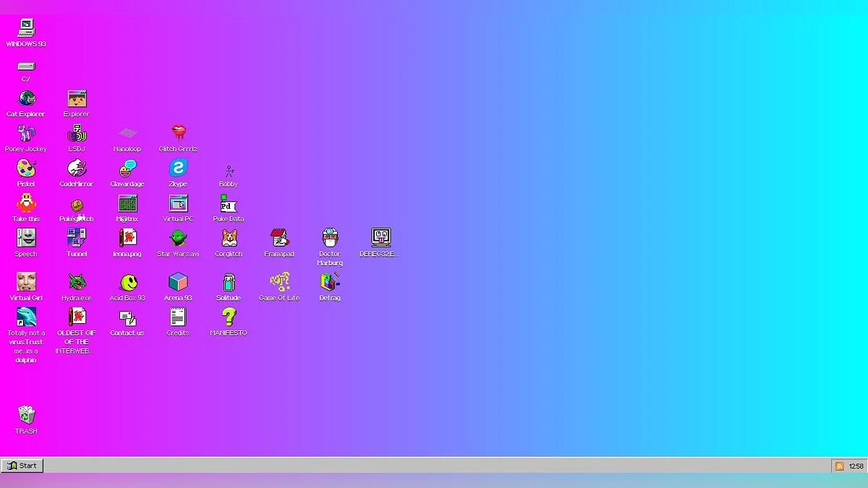Launch the Defrag icon
The height and width of the screenshot is (488, 868).
pos(330,282)
